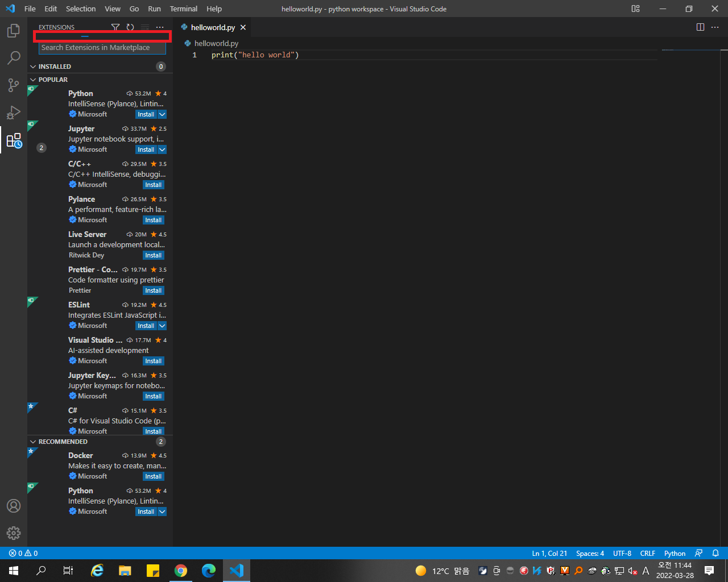Open the Terminal menu
The width and height of the screenshot is (728, 582).
click(184, 9)
